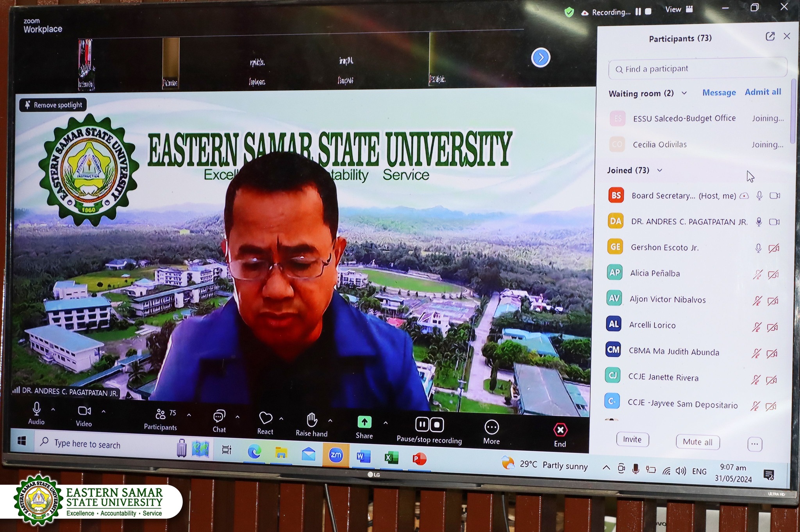Admit all waiting participants
Screen dimensions: 800x532
pyautogui.click(x=763, y=92)
